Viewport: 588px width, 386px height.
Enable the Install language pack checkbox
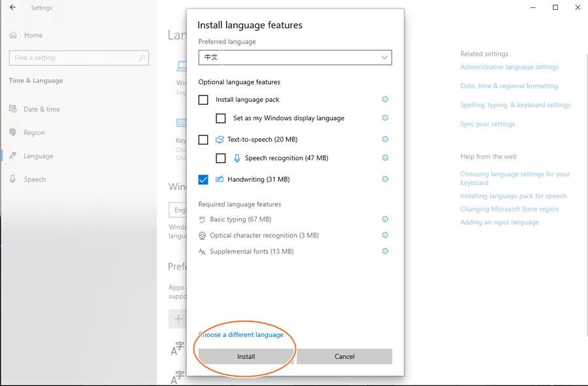[203, 100]
